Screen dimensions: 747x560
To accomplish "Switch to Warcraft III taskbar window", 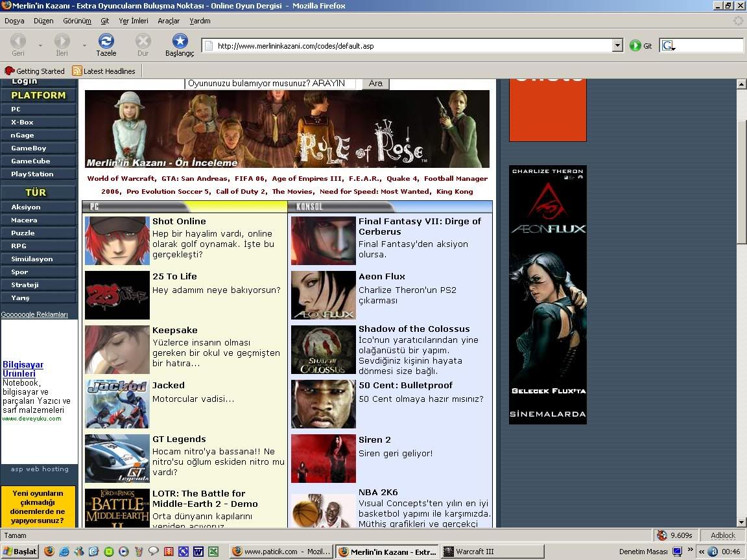I will [x=492, y=552].
